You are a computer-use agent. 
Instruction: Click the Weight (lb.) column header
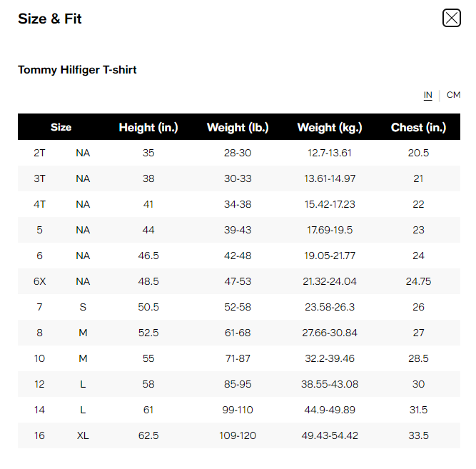[x=238, y=127]
